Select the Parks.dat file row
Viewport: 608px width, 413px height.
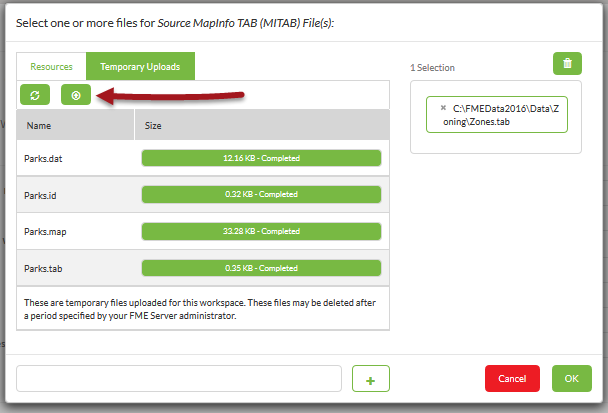[x=43, y=158]
